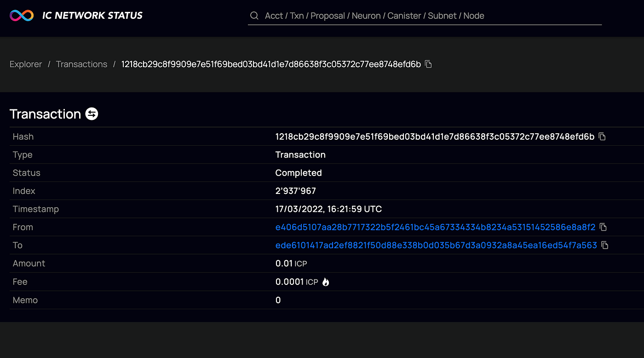Image resolution: width=644 pixels, height=358 pixels.
Task: Click the Status value showing Completed
Action: pos(298,172)
